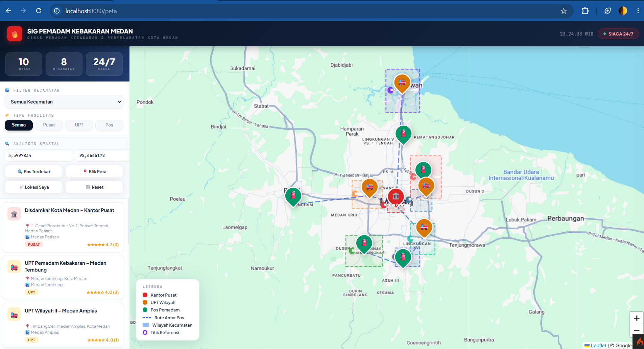Click the longitude field 98,6665172

(x=102, y=156)
